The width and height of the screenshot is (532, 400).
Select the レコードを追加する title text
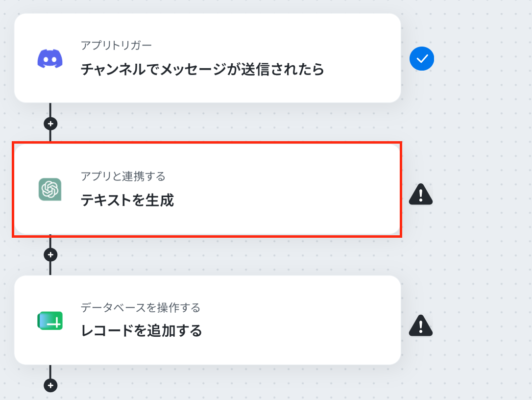tap(142, 331)
